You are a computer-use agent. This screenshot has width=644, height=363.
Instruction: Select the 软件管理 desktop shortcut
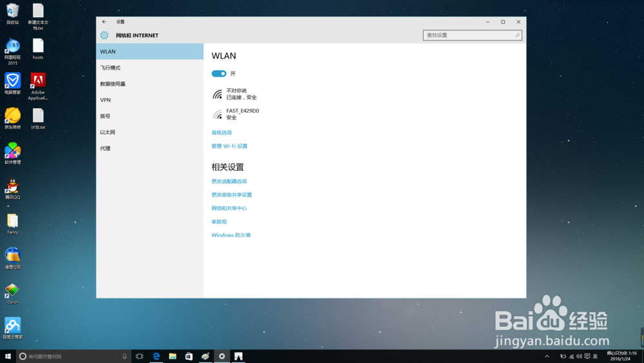[x=13, y=153]
